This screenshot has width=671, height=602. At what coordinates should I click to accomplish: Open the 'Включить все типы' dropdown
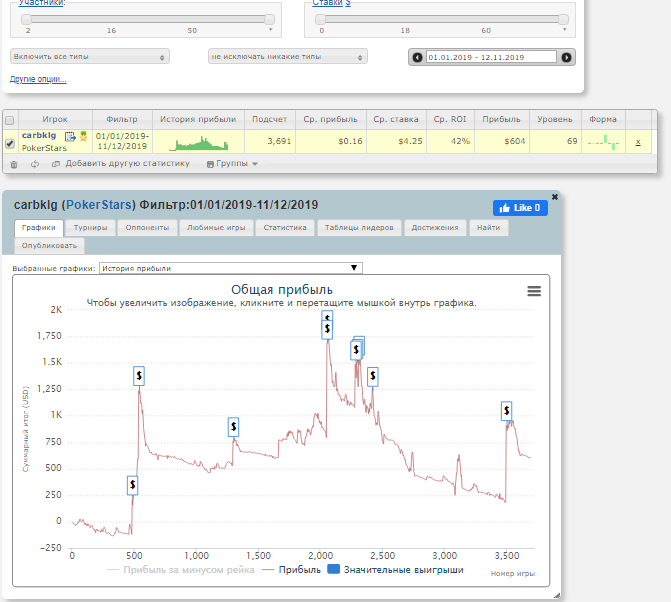[x=90, y=56]
